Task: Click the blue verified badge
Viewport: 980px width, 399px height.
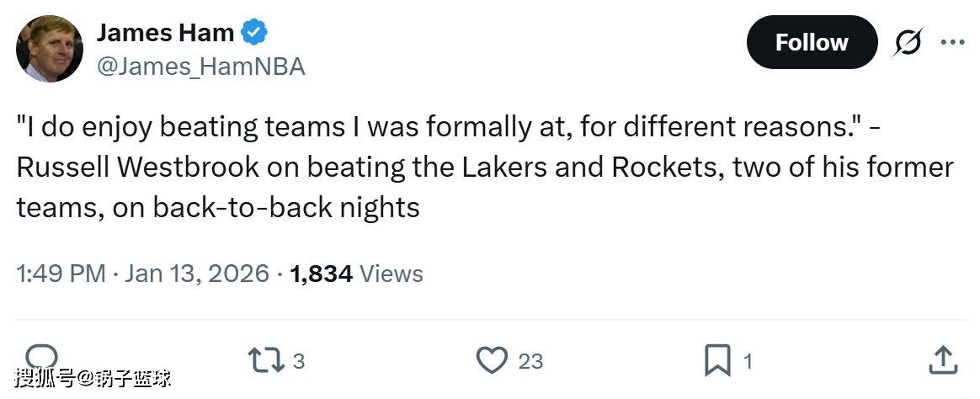Action: [254, 33]
